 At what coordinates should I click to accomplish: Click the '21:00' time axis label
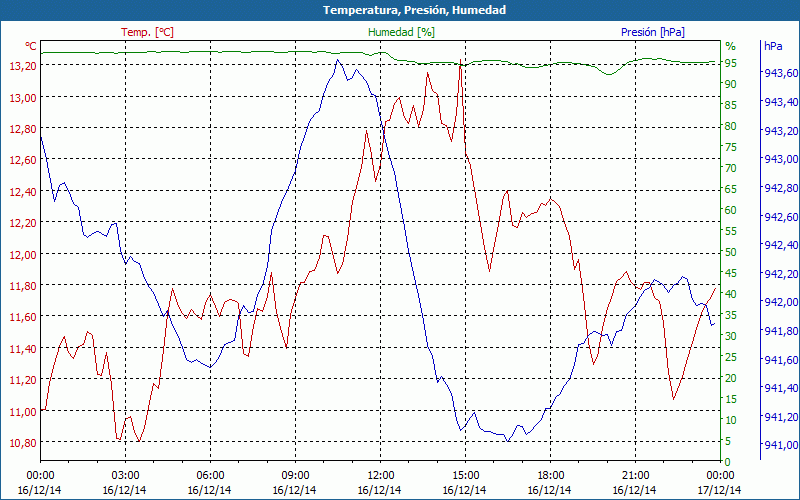coord(635,476)
